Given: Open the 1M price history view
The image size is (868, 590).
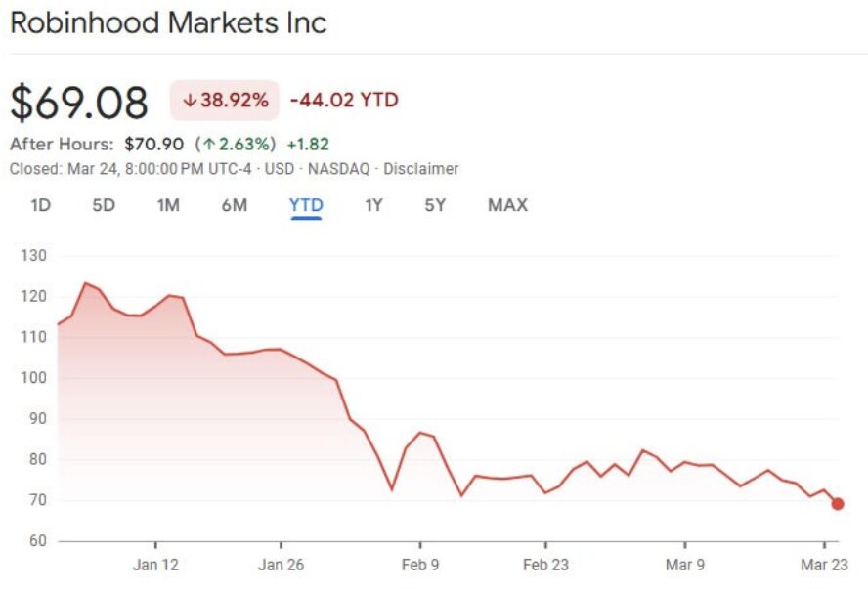Looking at the screenshot, I should click(170, 206).
